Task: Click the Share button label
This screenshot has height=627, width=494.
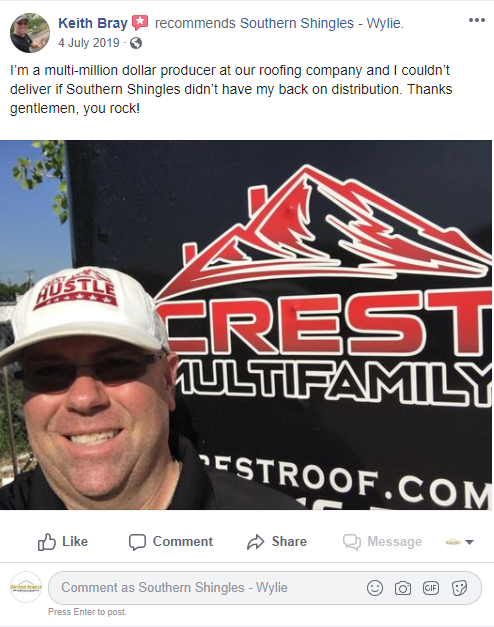Action: click(x=289, y=541)
